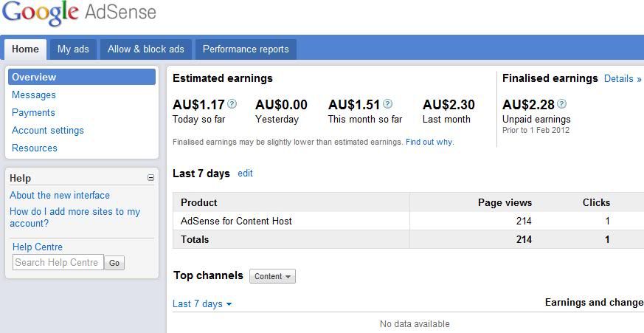Click the edit link next to Last 7 days
Screen dimensions: 644x333
245,173
